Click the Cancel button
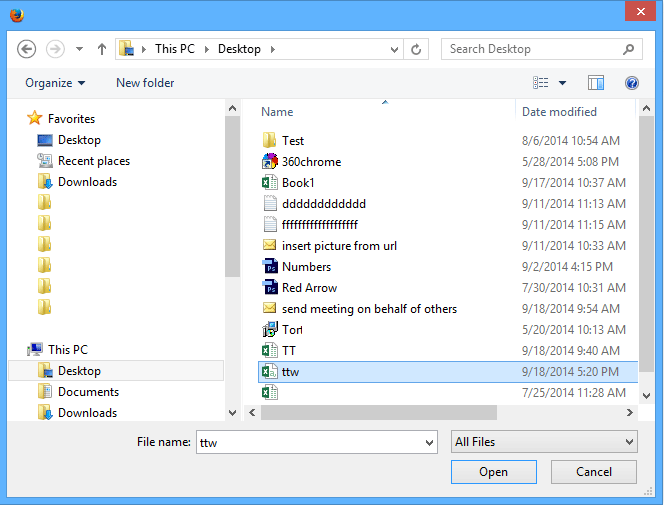The height and width of the screenshot is (505, 664). pos(593,472)
